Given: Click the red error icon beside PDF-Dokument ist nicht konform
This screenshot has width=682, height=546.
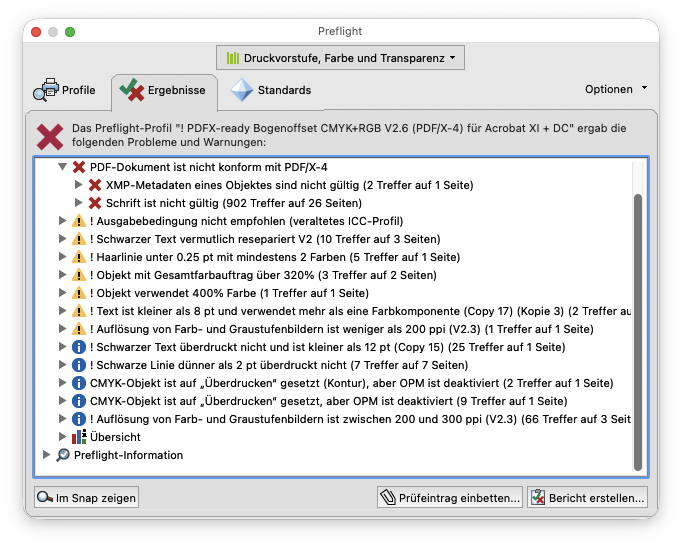Looking at the screenshot, I should pos(79,167).
